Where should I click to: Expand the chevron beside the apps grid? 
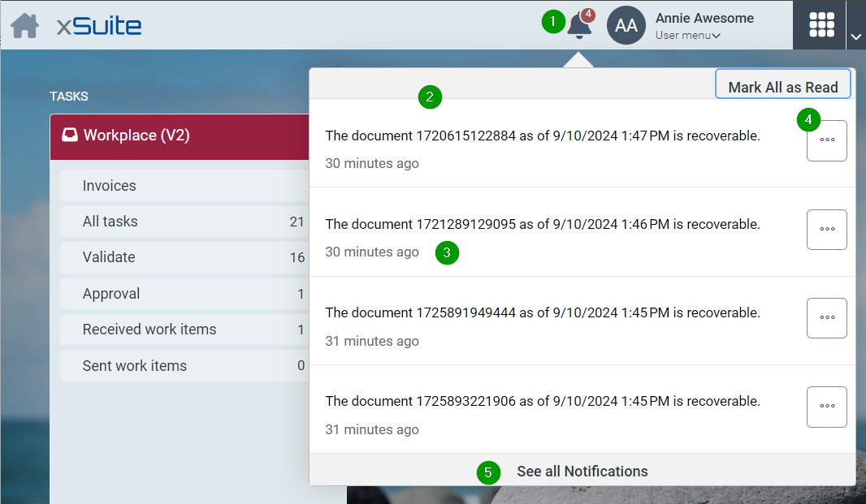[855, 36]
